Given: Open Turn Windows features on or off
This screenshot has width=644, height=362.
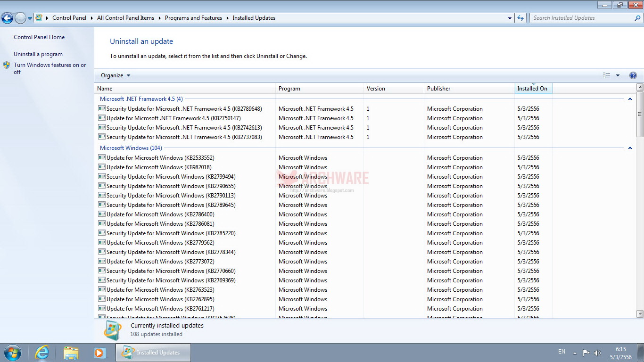Looking at the screenshot, I should click(50, 68).
